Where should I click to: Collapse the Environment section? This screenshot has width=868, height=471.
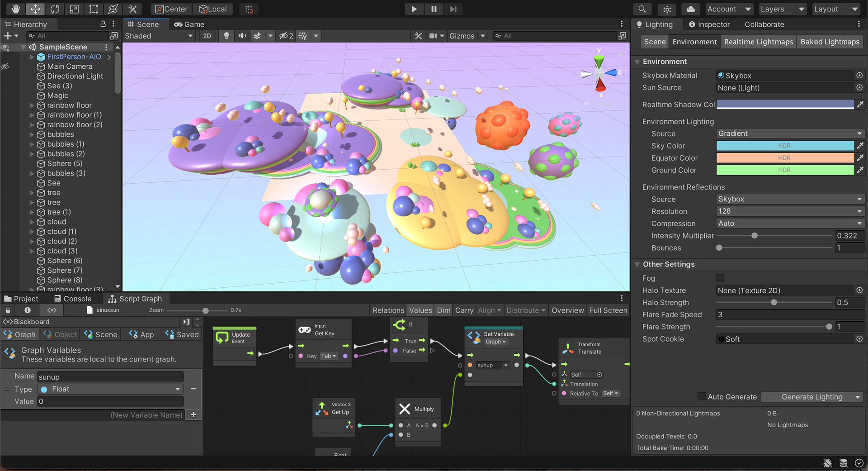[x=637, y=62]
